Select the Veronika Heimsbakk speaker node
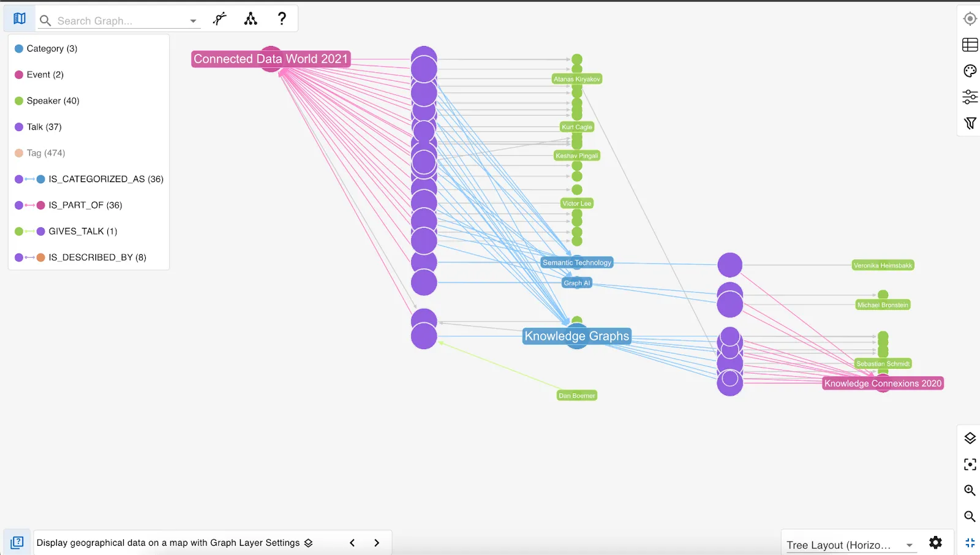 pos(883,265)
